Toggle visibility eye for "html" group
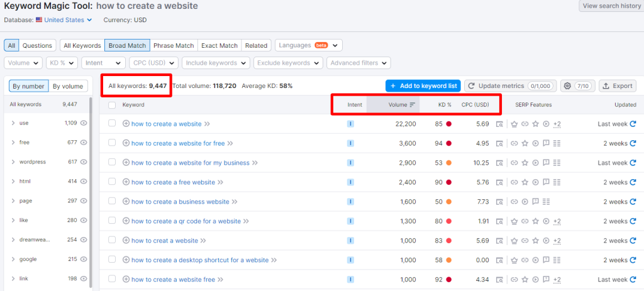The image size is (644, 291). click(x=84, y=181)
